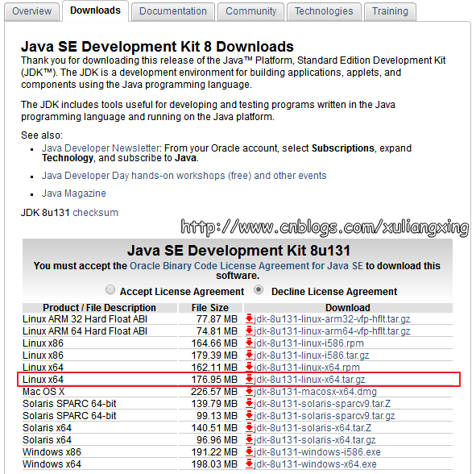Click download arrow icon for solaris-x64.tar.gz

249,439
